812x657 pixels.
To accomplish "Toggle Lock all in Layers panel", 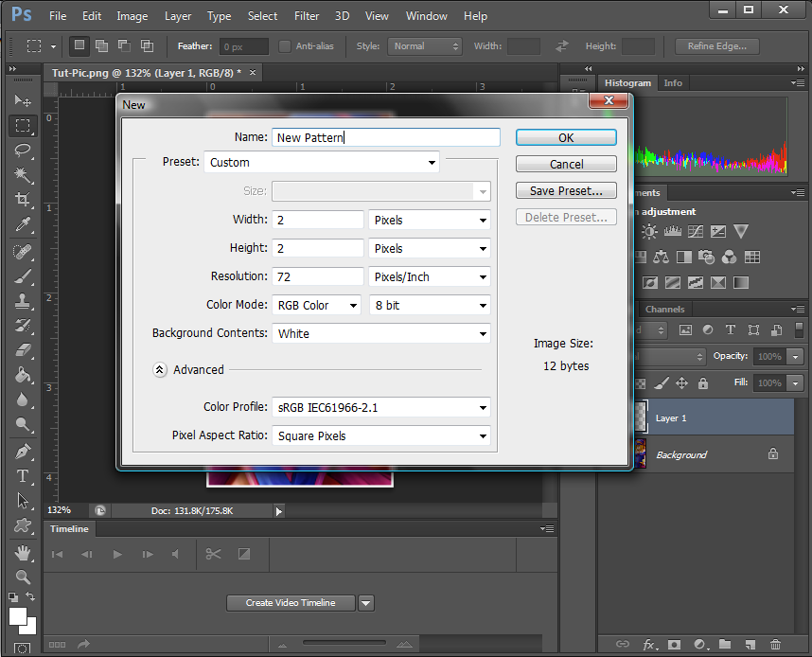I will click(x=703, y=382).
